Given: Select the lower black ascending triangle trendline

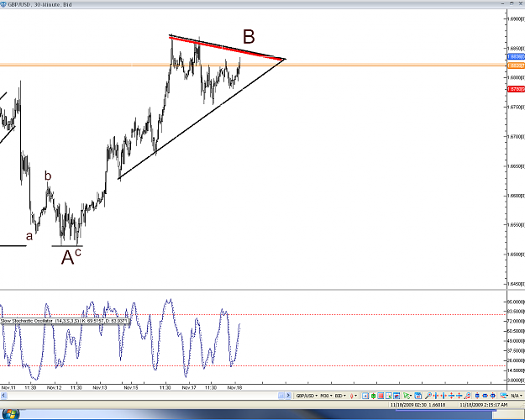Looking at the screenshot, I should point(202,118).
